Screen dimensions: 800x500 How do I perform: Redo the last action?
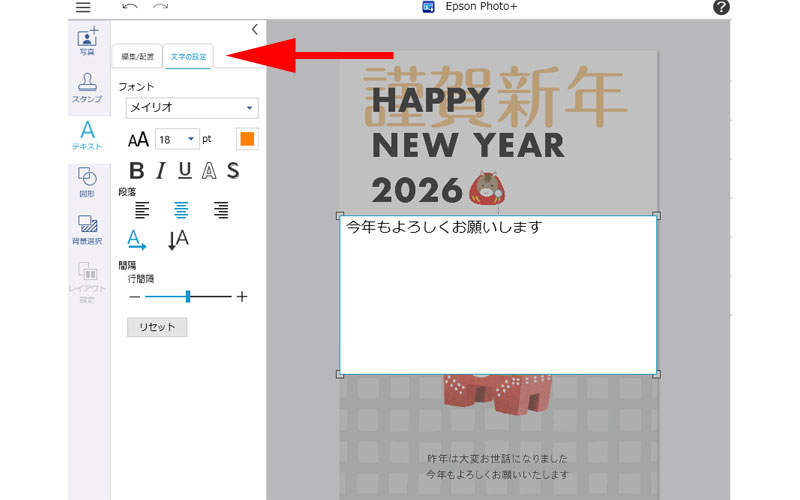(x=161, y=7)
